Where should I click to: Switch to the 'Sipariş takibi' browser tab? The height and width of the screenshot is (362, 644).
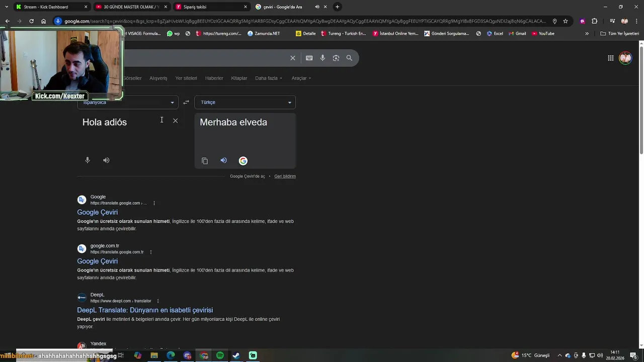click(x=211, y=7)
